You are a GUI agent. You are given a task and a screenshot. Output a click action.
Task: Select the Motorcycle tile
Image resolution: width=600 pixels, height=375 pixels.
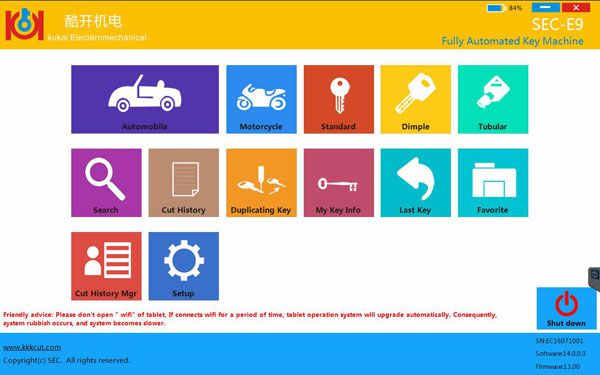click(261, 99)
